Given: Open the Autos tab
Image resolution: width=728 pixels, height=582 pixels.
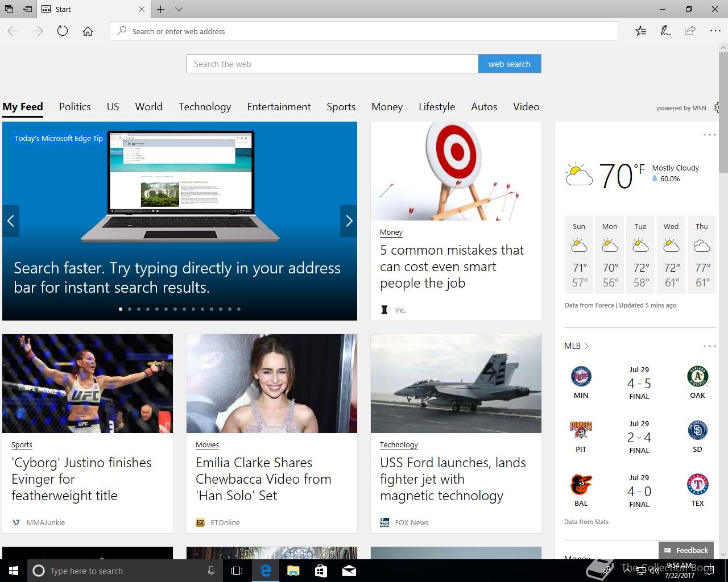Looking at the screenshot, I should 484,107.
